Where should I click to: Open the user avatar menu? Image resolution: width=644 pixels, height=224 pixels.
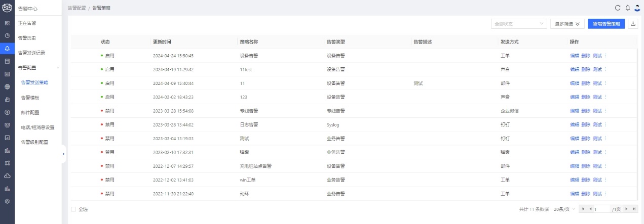(637, 8)
